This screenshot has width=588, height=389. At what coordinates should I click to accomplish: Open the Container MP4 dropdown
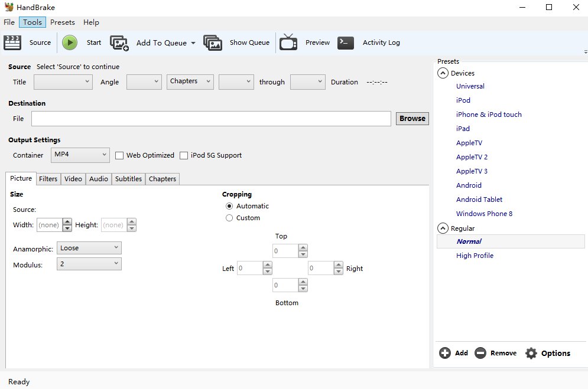tap(80, 155)
